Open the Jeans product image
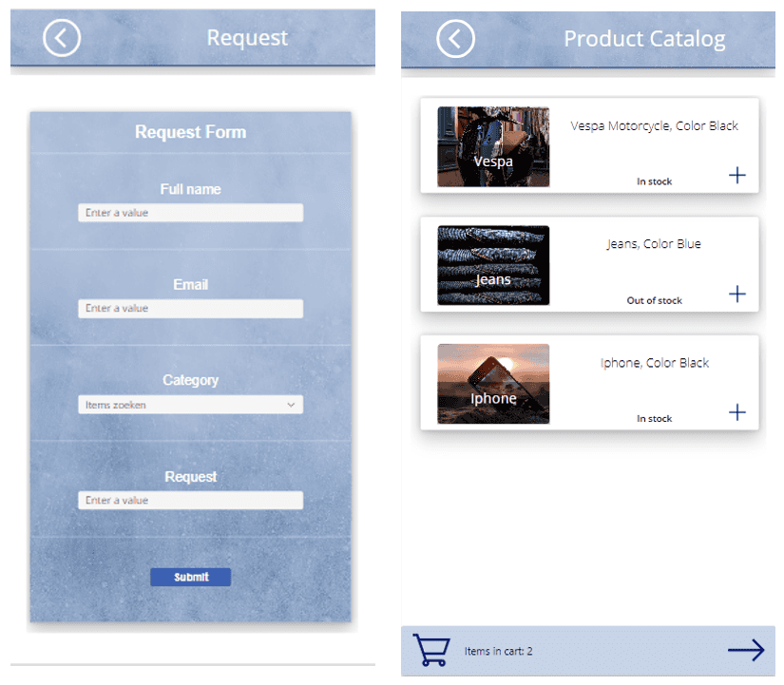 pyautogui.click(x=493, y=265)
